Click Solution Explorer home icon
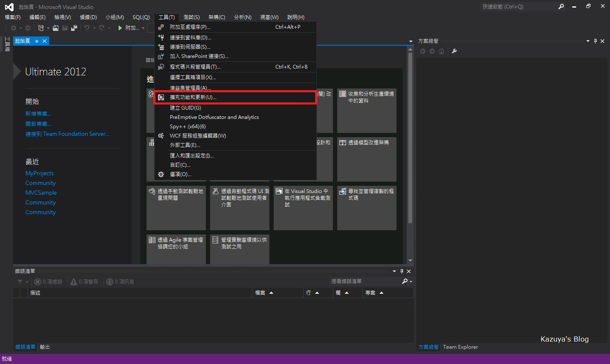Screen dimensions: 610x364 [441, 51]
